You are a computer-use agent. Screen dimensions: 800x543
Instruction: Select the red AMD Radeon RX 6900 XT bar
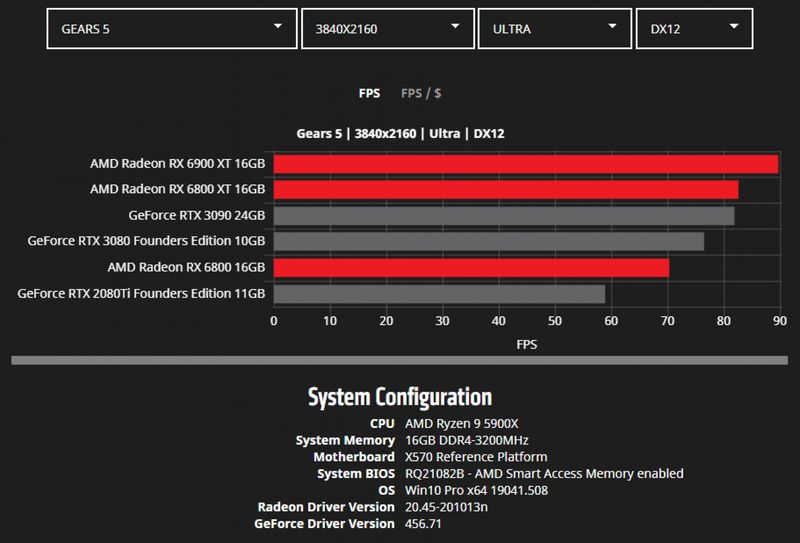(x=526, y=164)
